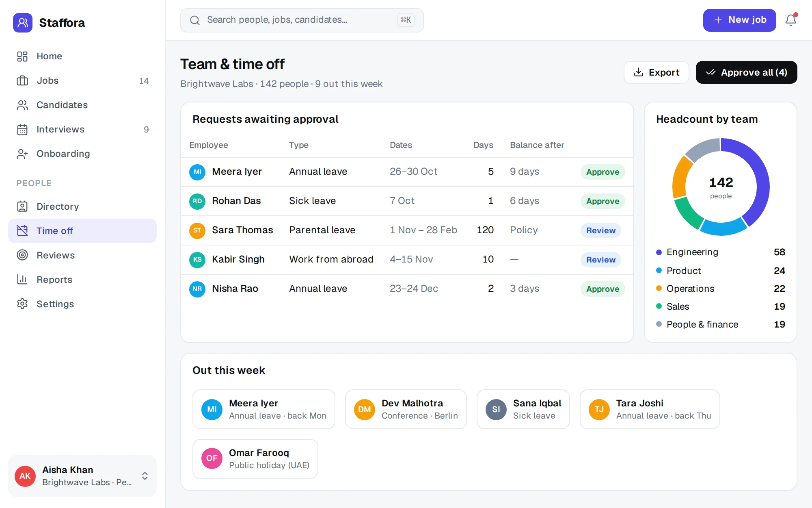This screenshot has width=812, height=508.
Task: Open Tara Joshi's annual leave card
Action: [x=650, y=409]
